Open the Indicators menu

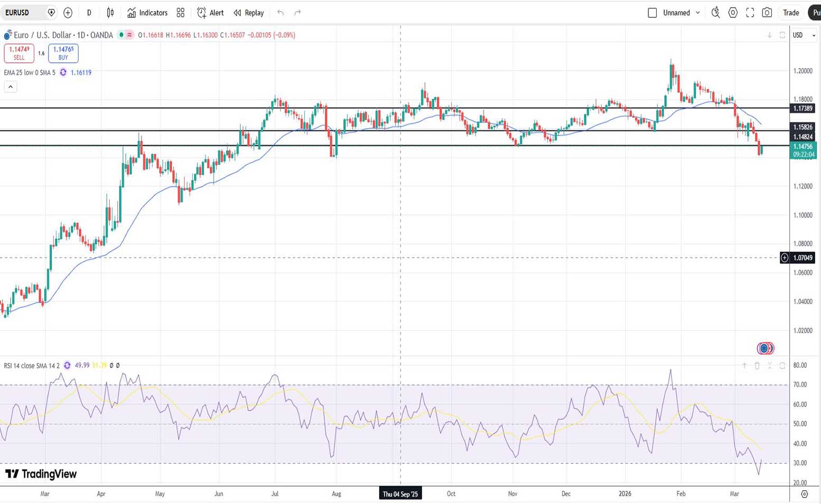click(x=147, y=13)
